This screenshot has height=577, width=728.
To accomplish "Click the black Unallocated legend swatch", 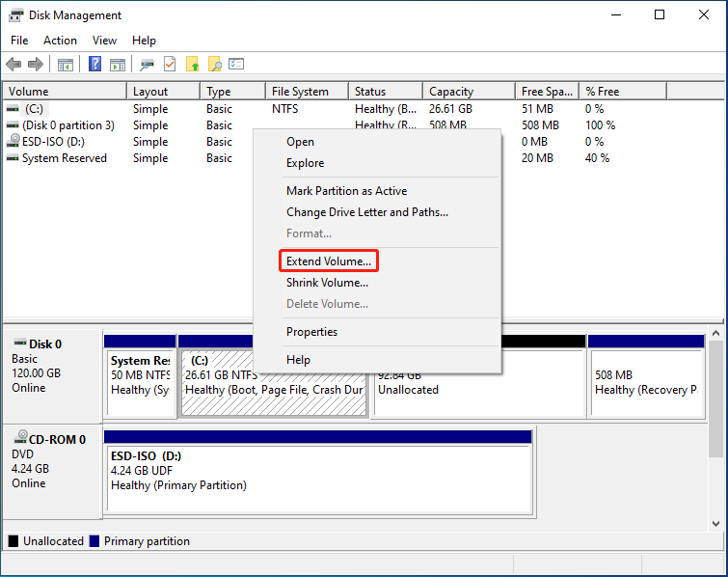I will pyautogui.click(x=13, y=541).
